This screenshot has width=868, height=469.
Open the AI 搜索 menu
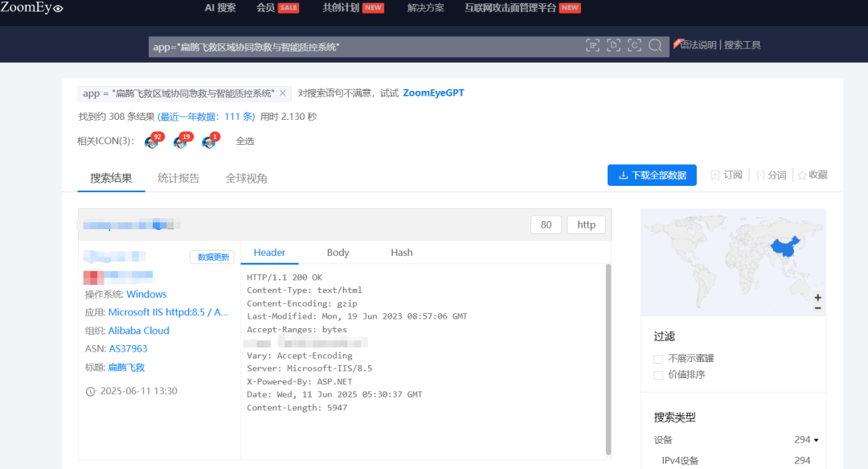(x=220, y=8)
